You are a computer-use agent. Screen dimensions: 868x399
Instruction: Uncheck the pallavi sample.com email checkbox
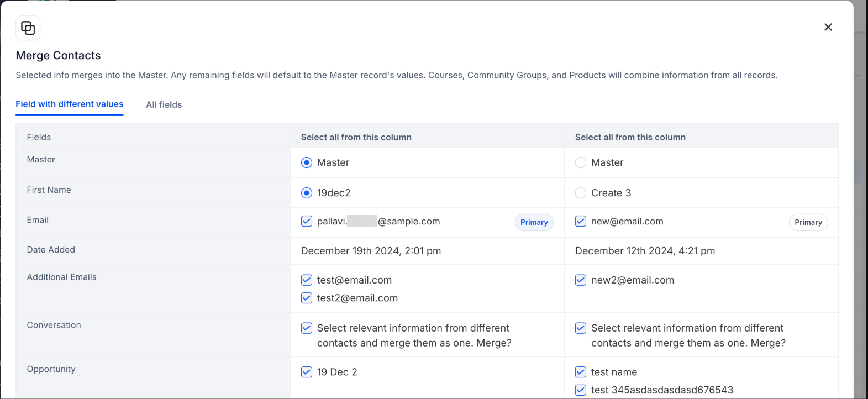pyautogui.click(x=307, y=221)
